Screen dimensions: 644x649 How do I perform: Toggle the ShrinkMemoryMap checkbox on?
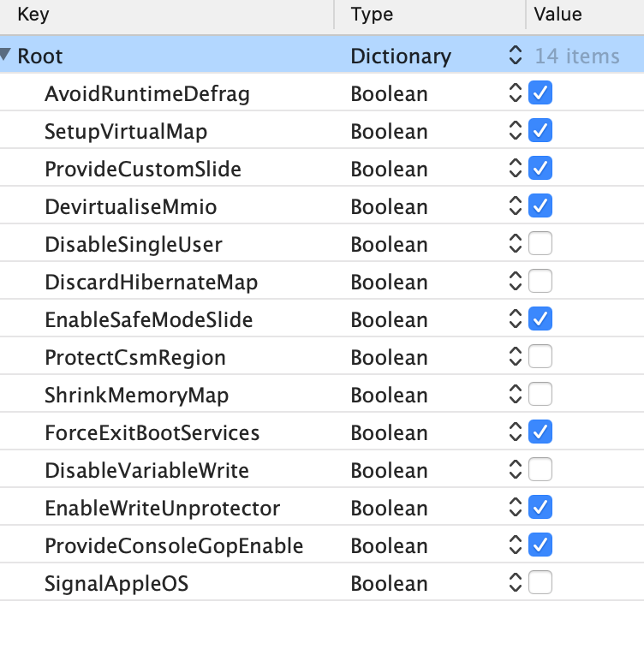coord(540,395)
